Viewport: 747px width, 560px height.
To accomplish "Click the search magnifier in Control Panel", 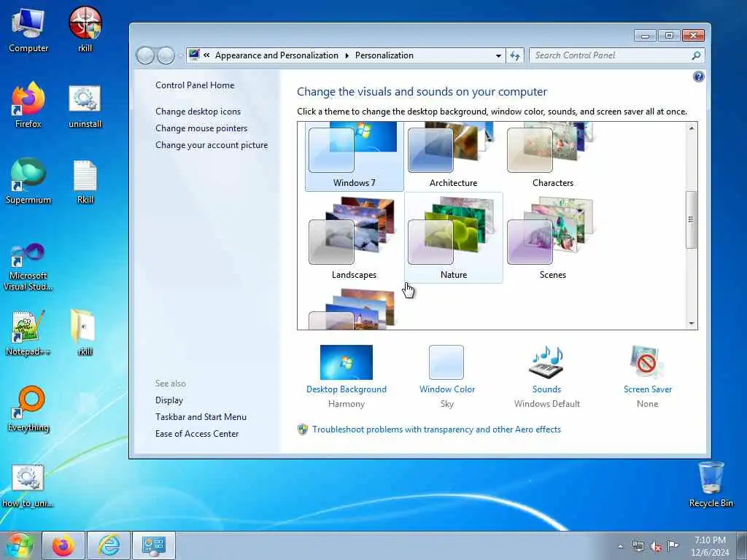I will pos(696,55).
